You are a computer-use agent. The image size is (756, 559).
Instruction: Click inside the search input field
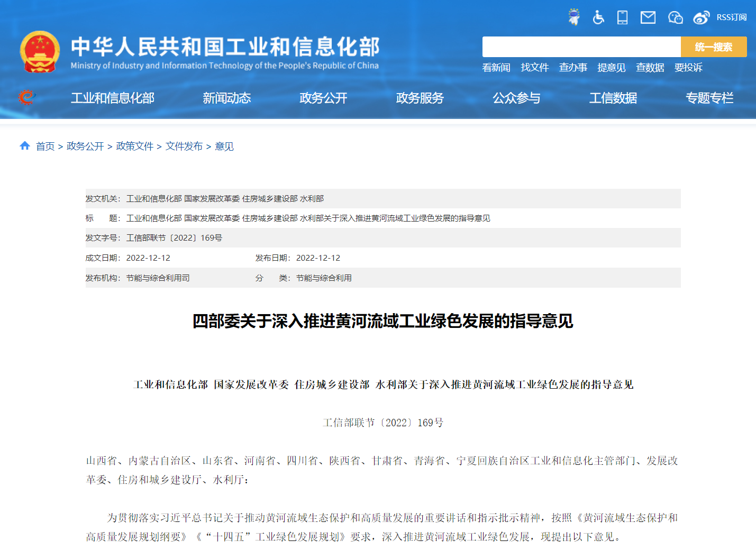tap(581, 47)
